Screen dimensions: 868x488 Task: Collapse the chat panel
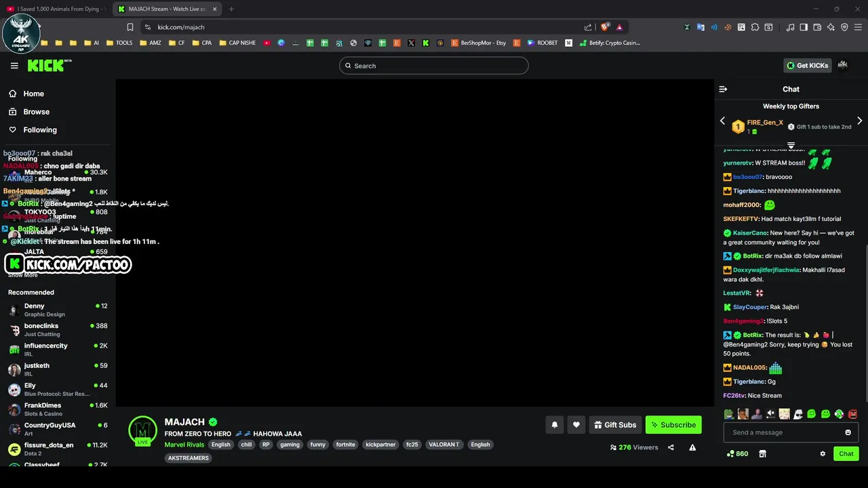click(723, 89)
